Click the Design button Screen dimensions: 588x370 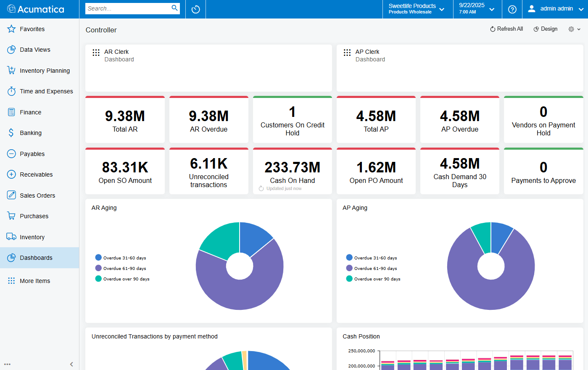(546, 29)
